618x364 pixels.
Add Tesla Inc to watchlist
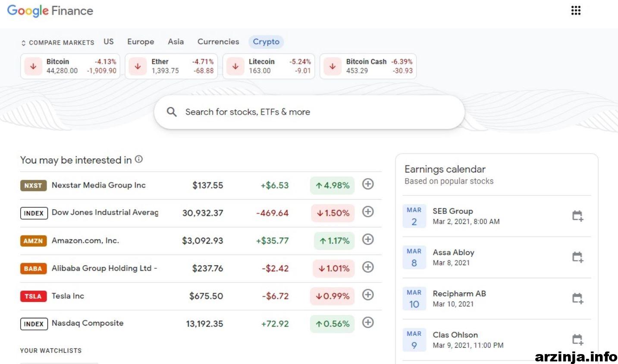click(368, 295)
